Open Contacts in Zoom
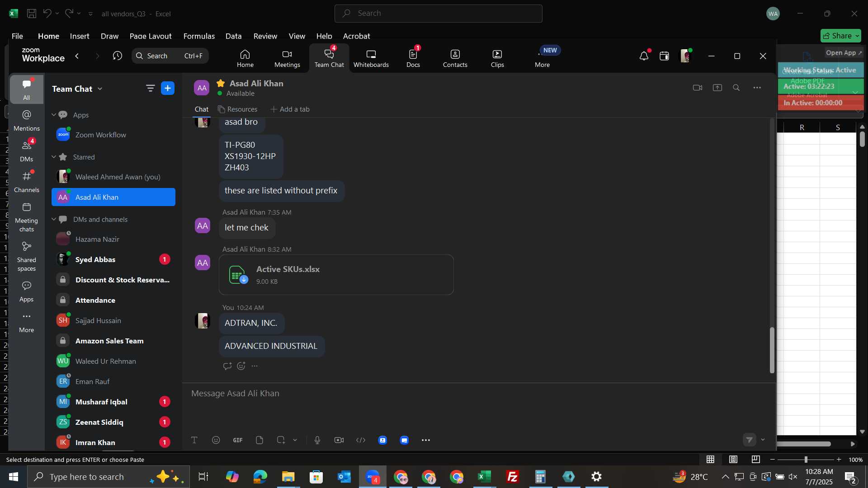The height and width of the screenshot is (488, 868). pyautogui.click(x=455, y=58)
